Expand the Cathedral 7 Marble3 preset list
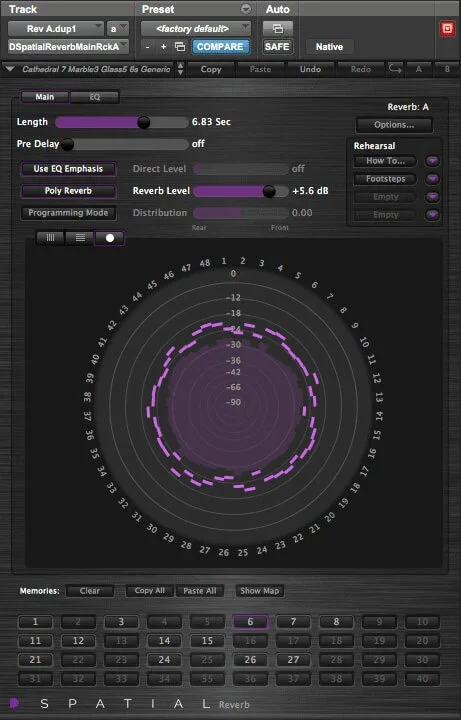Image resolution: width=461 pixels, height=720 pixels. coord(10,69)
